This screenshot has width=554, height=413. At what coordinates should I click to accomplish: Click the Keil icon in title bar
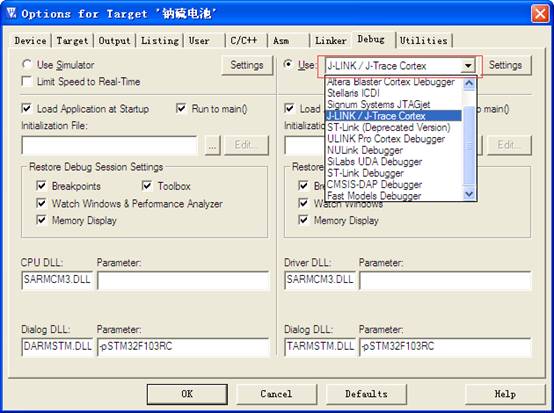(x=11, y=13)
